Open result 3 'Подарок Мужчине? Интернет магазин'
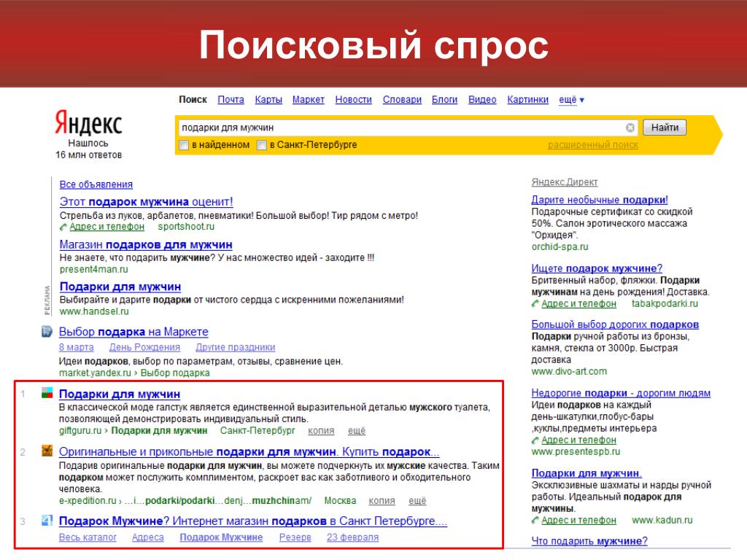Image resolution: width=747 pixels, height=560 pixels. click(253, 521)
